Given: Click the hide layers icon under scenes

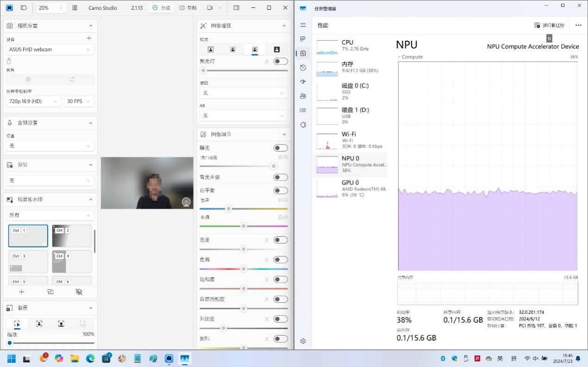Looking at the screenshot, I should click(x=79, y=292).
